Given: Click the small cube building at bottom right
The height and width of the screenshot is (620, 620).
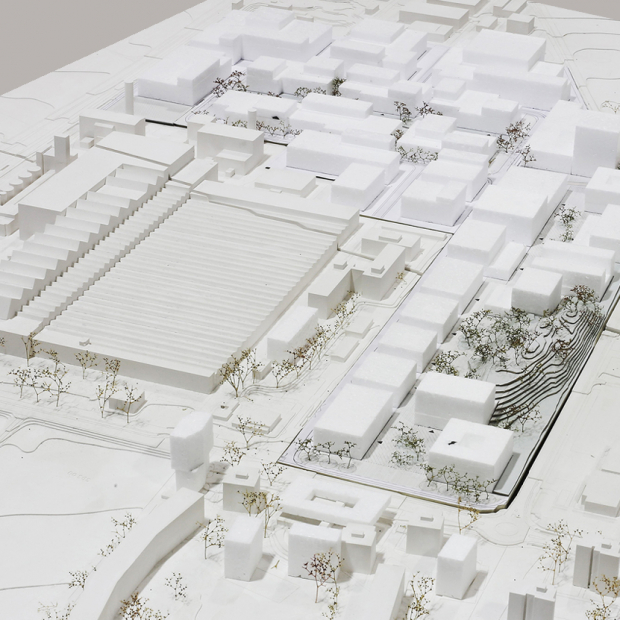Looking at the screenshot, I should point(457,562).
